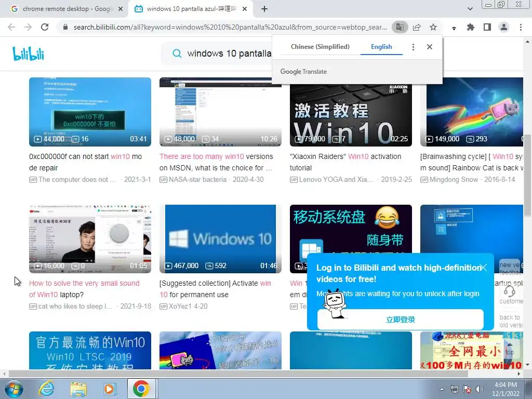
Task: Click the share page icon in address bar
Action: (x=417, y=27)
